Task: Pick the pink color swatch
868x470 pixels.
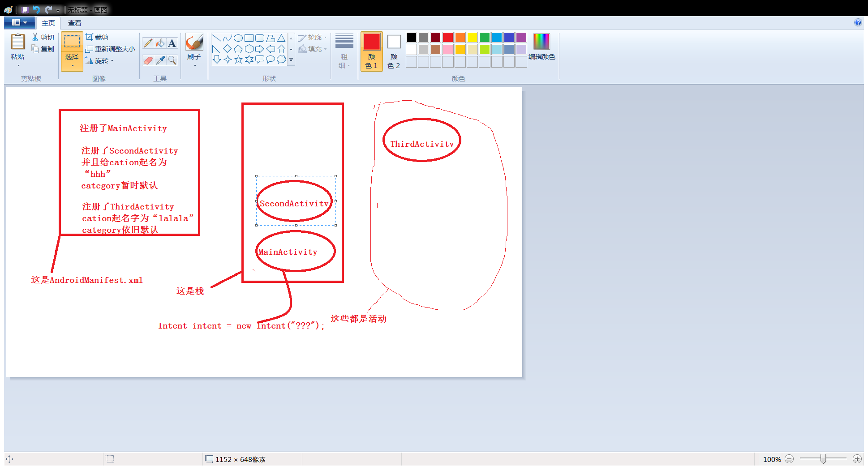Action: point(448,49)
